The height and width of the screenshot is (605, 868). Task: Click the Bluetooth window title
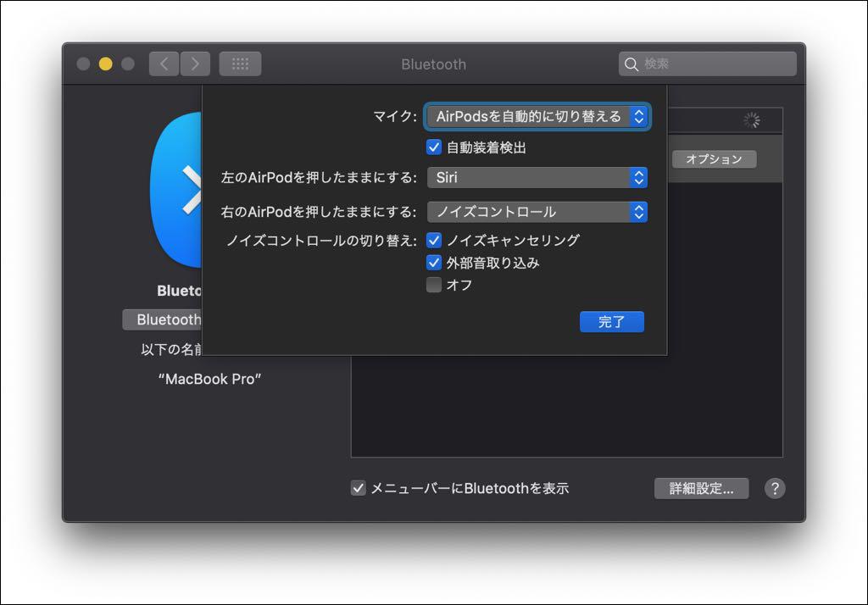[433, 64]
